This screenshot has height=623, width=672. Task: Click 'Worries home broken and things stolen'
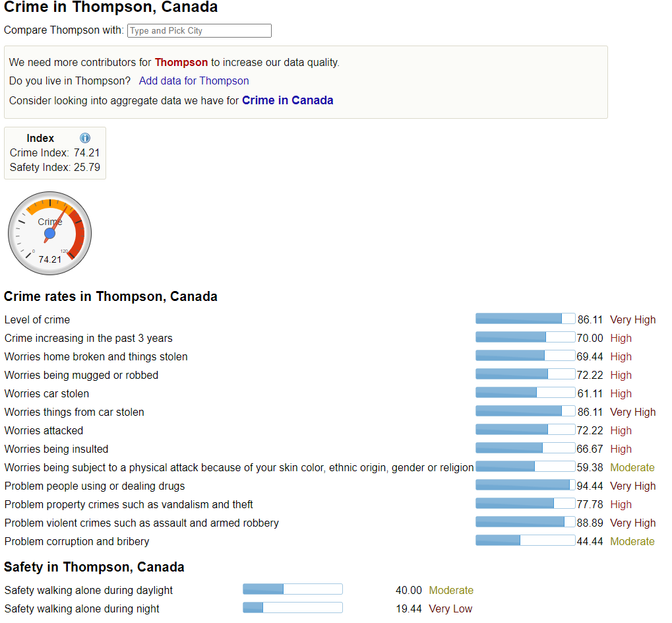[x=96, y=356]
